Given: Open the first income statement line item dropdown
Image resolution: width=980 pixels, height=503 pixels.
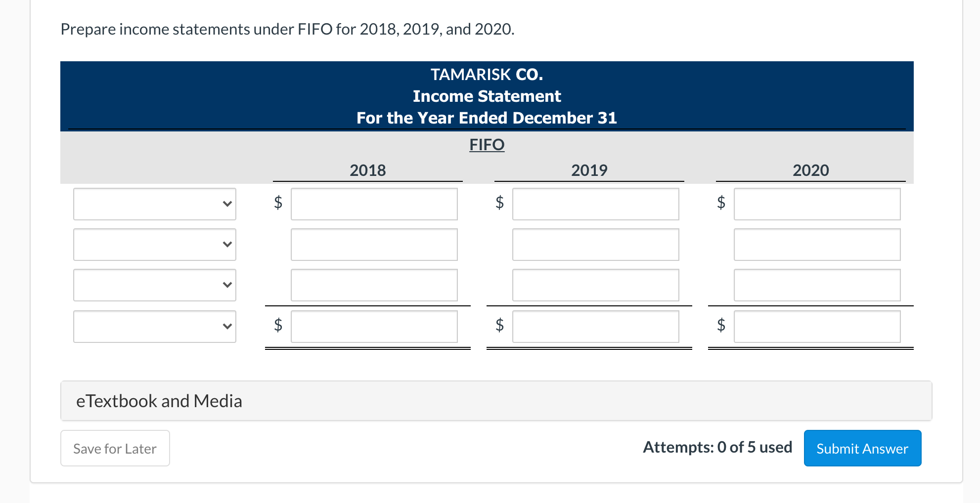Looking at the screenshot, I should [x=154, y=204].
